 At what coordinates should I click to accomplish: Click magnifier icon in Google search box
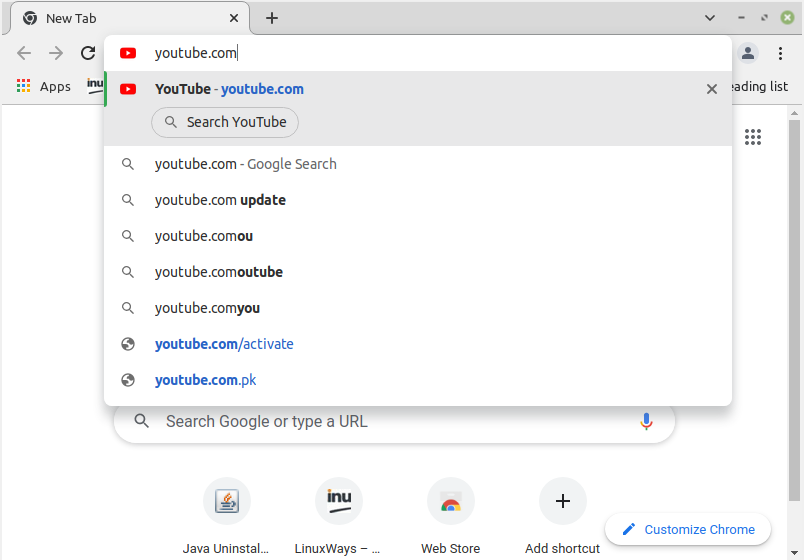(142, 422)
